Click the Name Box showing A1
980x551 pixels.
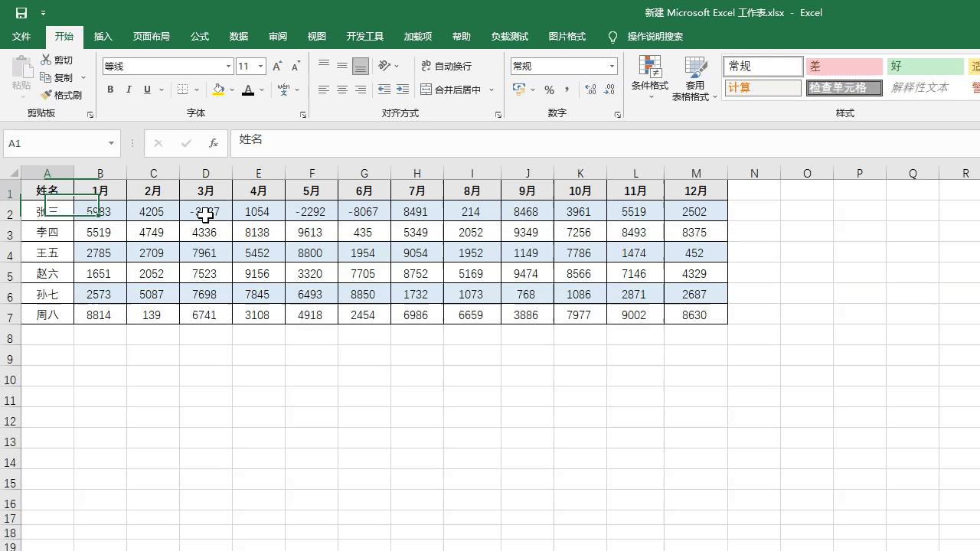pyautogui.click(x=54, y=142)
